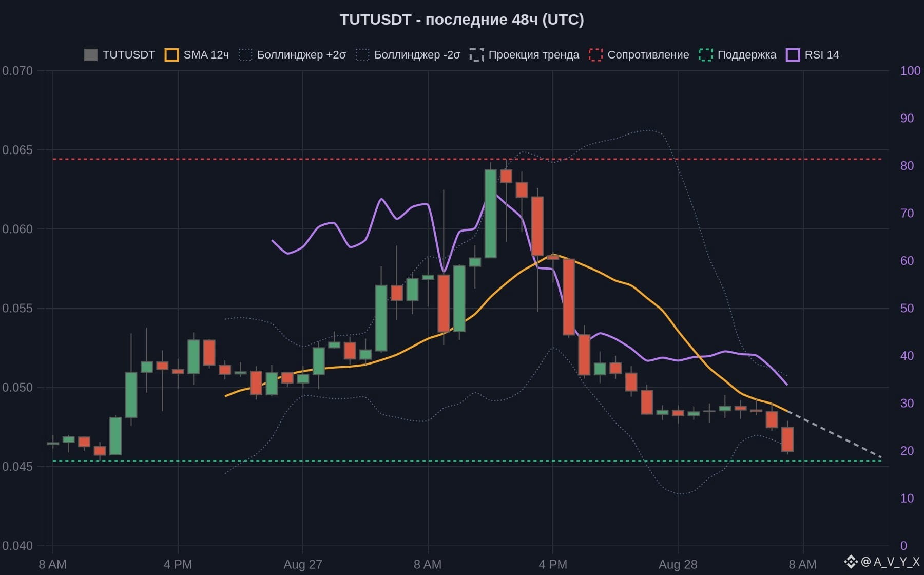Click the RSI axis label 70
924x575 pixels.
[907, 214]
